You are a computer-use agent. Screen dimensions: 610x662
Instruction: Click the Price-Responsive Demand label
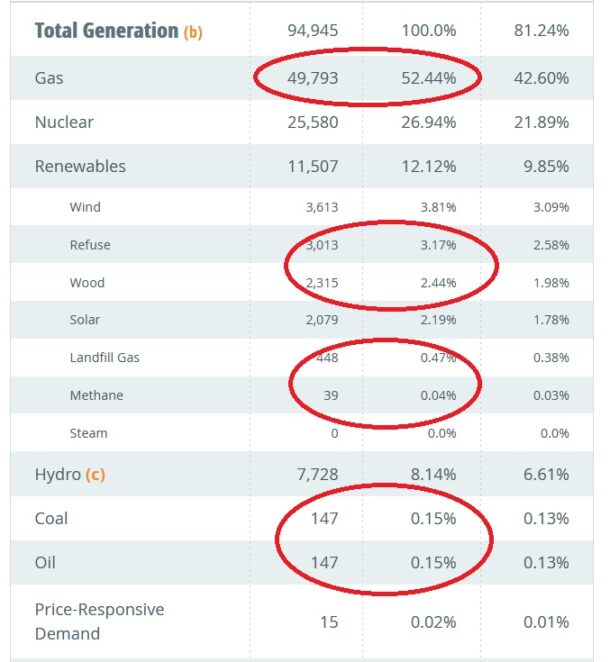coord(100,622)
